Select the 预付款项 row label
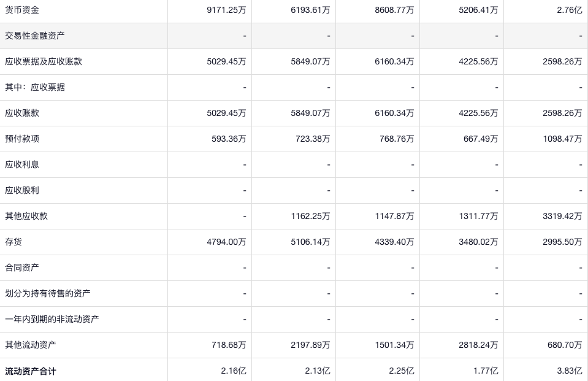 pos(22,139)
